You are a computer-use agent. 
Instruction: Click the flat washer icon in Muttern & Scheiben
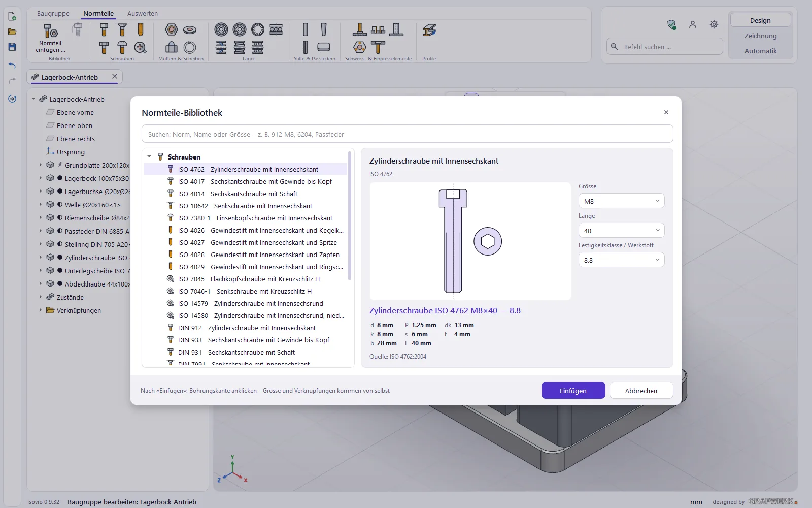(190, 29)
